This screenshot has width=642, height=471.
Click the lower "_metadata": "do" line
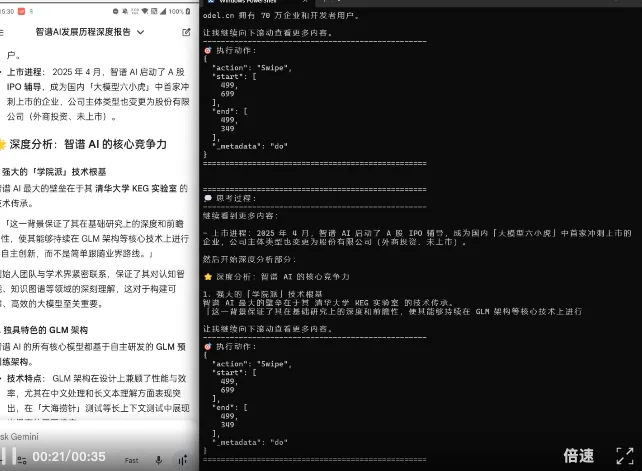point(250,442)
